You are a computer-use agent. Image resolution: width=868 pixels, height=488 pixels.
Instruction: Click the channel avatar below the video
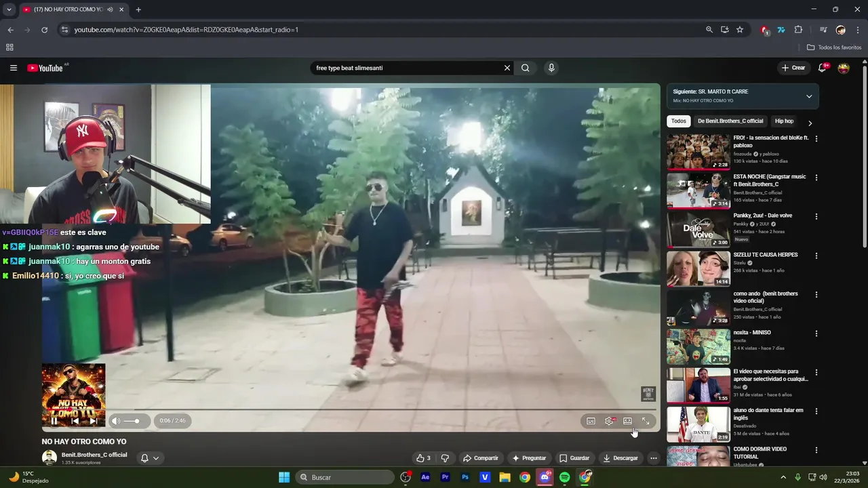pos(50,458)
